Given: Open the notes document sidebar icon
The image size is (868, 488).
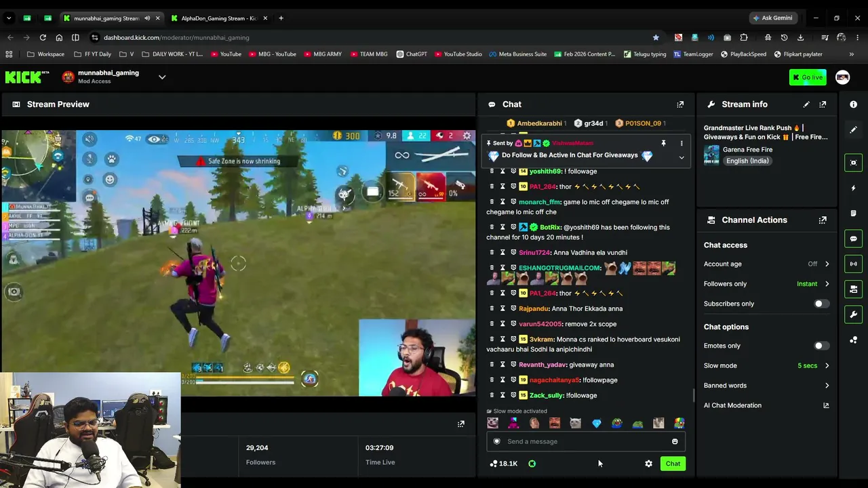Looking at the screenshot, I should (853, 213).
